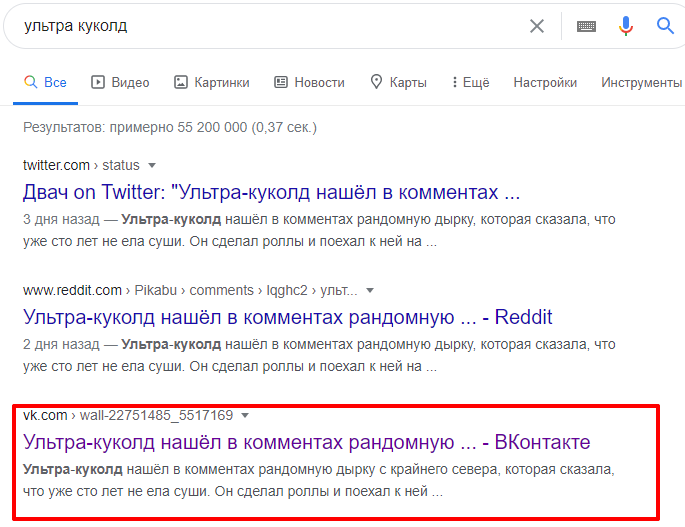Switch to the 'Карты' tab

398,82
